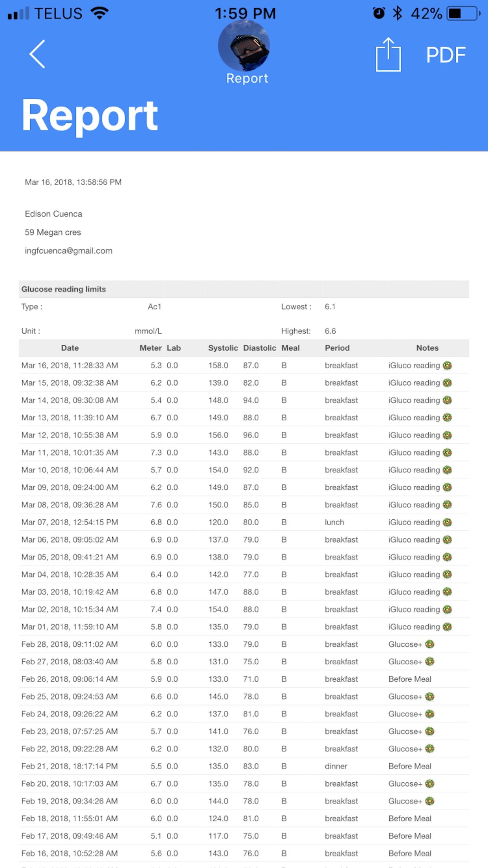Tap the circular profile photo
Viewport: 488px width, 868px height.
(244, 46)
